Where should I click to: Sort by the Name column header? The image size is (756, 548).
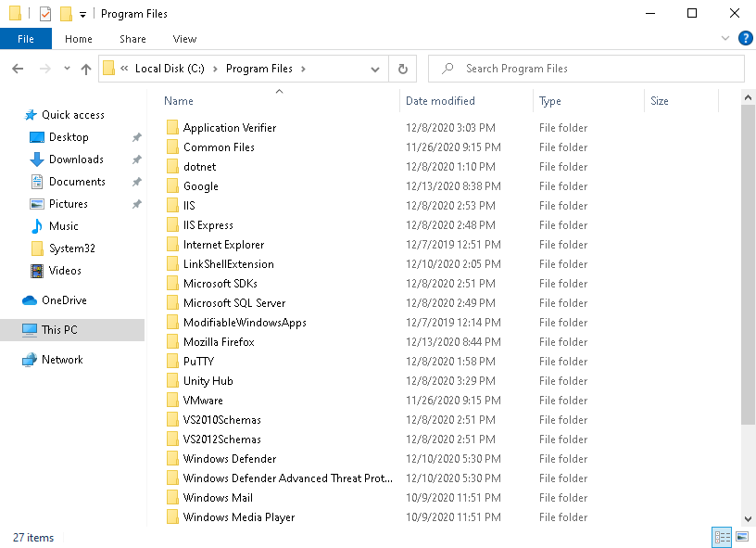[x=179, y=101]
